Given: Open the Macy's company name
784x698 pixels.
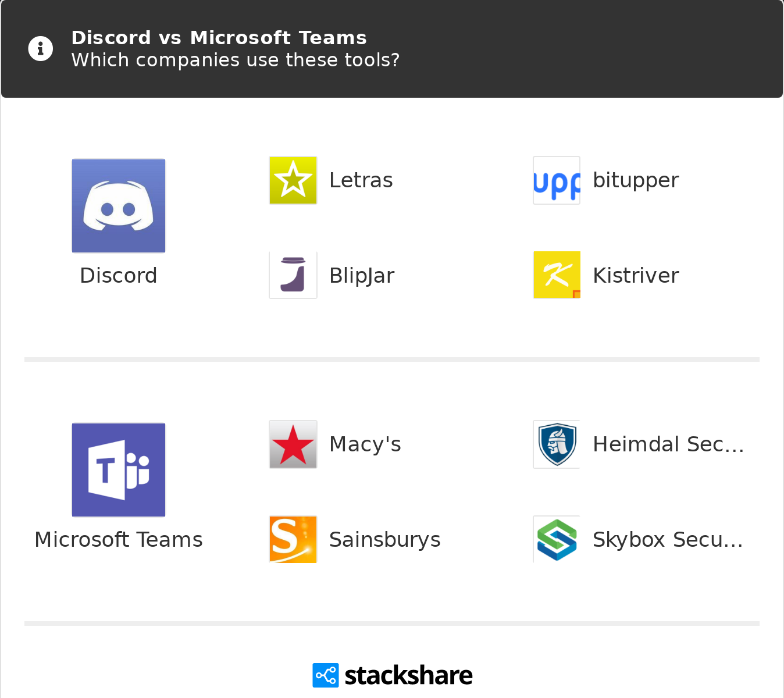Looking at the screenshot, I should (x=365, y=444).
